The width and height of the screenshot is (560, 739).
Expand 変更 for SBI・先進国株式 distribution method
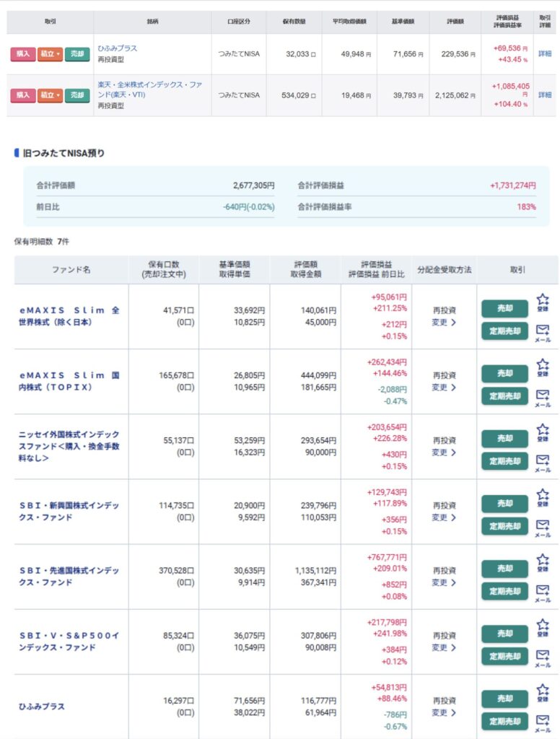tap(444, 582)
